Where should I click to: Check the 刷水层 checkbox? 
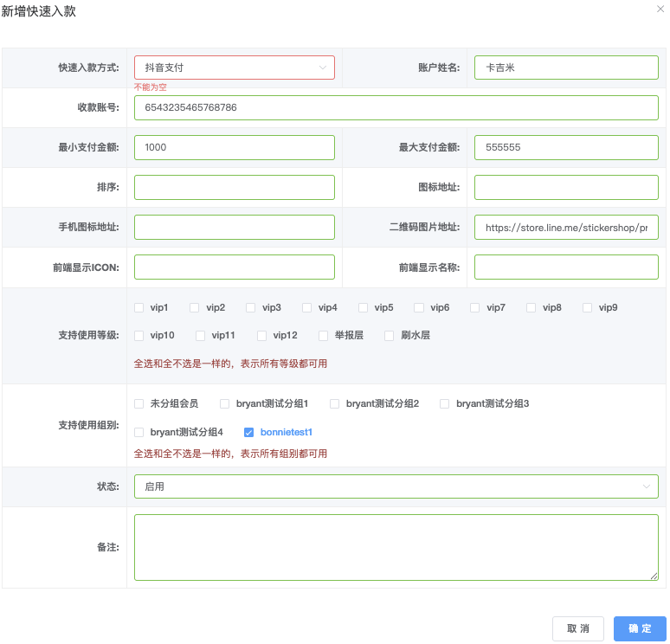[x=390, y=335]
